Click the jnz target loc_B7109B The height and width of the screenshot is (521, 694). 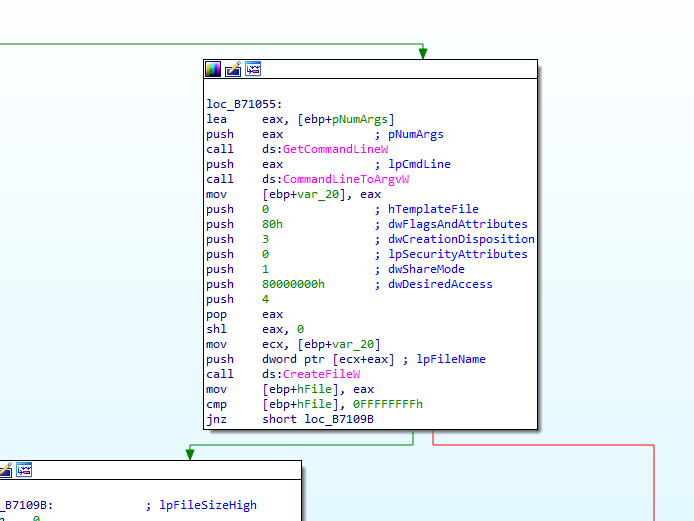339,419
